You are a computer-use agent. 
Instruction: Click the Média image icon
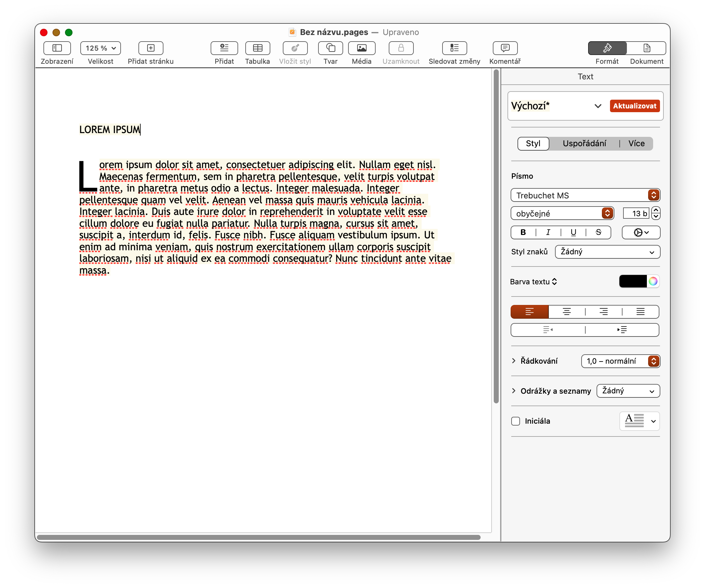coord(362,48)
